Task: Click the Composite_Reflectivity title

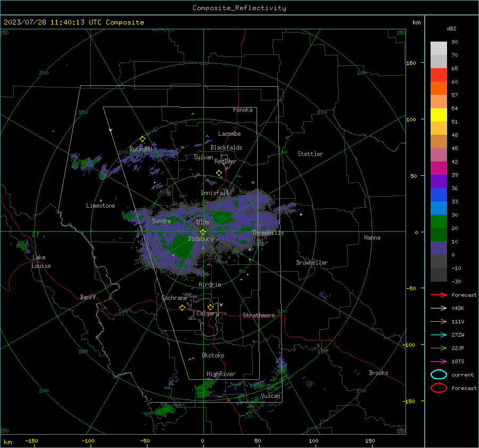Action: pyautogui.click(x=239, y=8)
